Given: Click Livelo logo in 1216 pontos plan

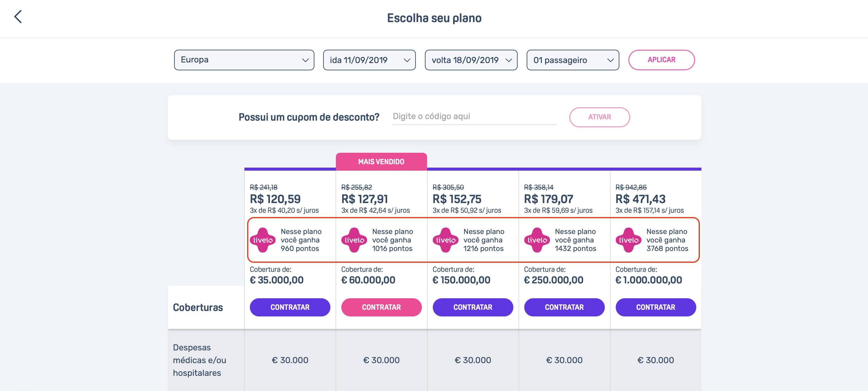Looking at the screenshot, I should tap(446, 240).
